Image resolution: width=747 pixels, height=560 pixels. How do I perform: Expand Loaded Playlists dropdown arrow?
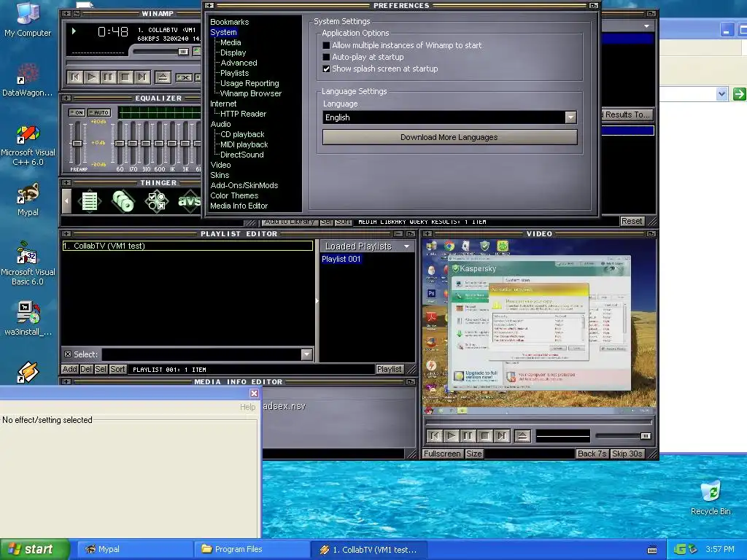pos(406,246)
